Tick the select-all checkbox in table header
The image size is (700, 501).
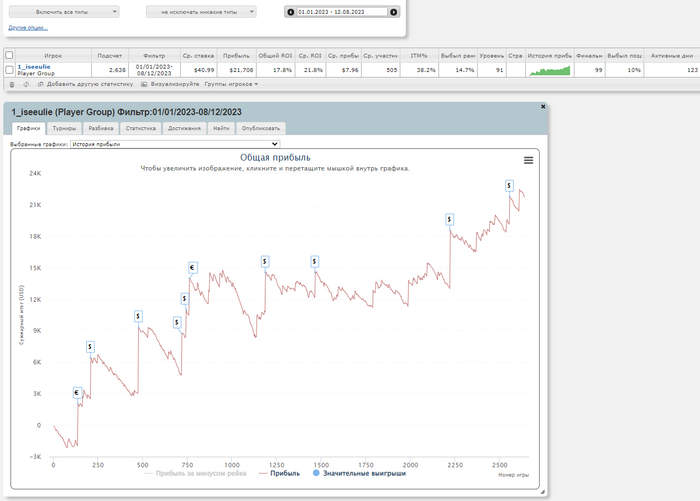9,55
